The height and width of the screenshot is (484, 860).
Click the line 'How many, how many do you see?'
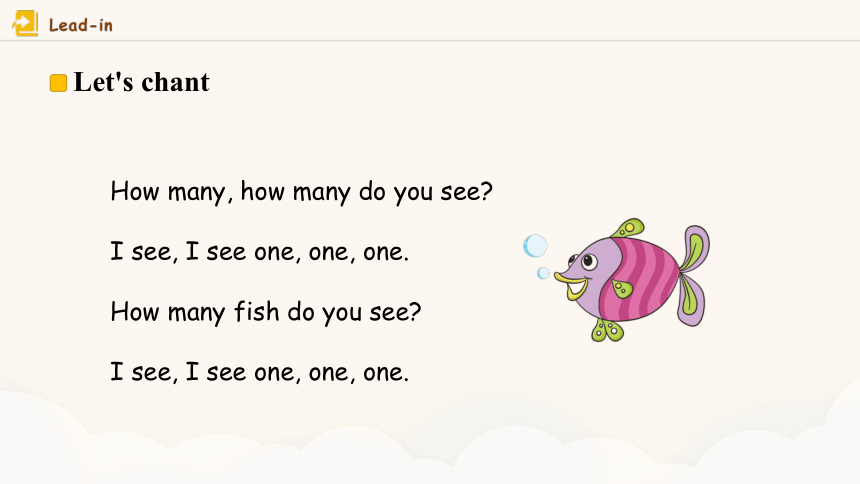click(302, 192)
